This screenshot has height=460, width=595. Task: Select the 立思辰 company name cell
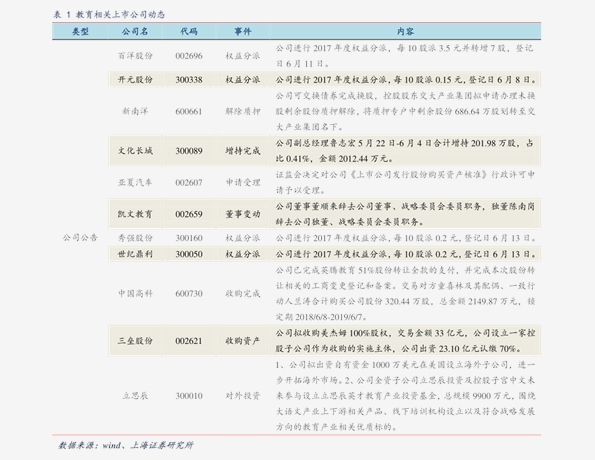coord(135,396)
